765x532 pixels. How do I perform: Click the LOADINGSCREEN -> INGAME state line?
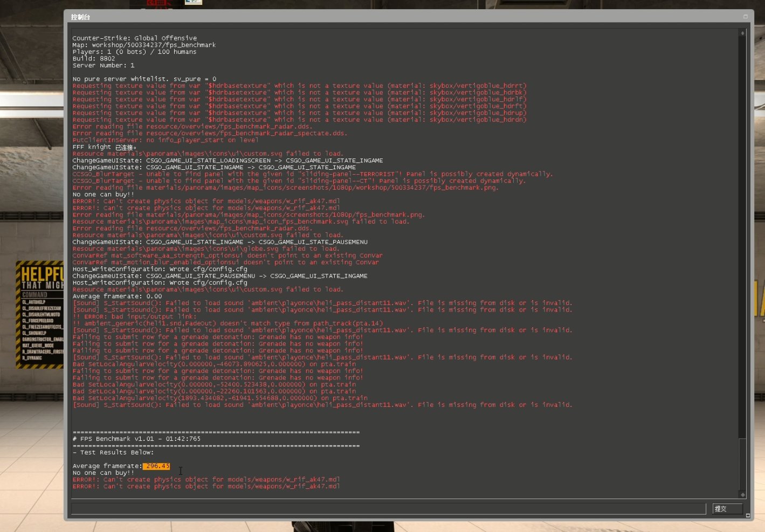click(228, 161)
